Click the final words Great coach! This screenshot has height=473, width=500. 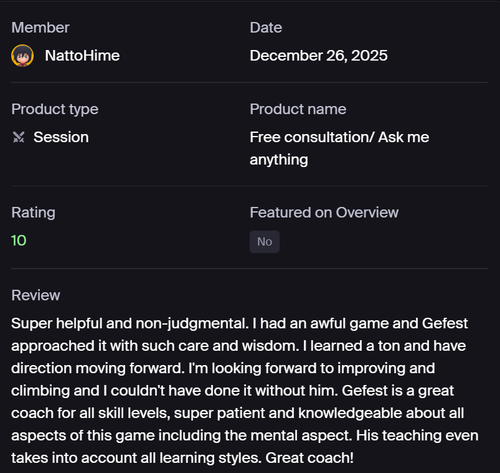pos(309,458)
